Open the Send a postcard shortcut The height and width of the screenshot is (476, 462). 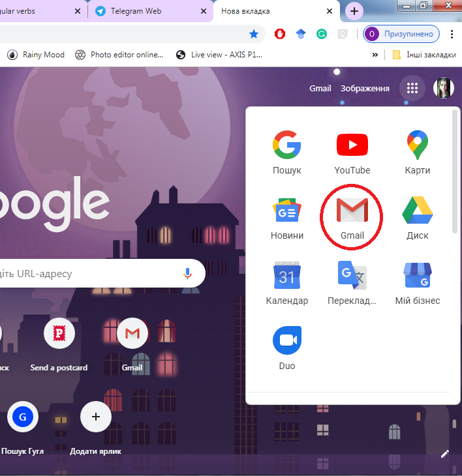click(59, 345)
